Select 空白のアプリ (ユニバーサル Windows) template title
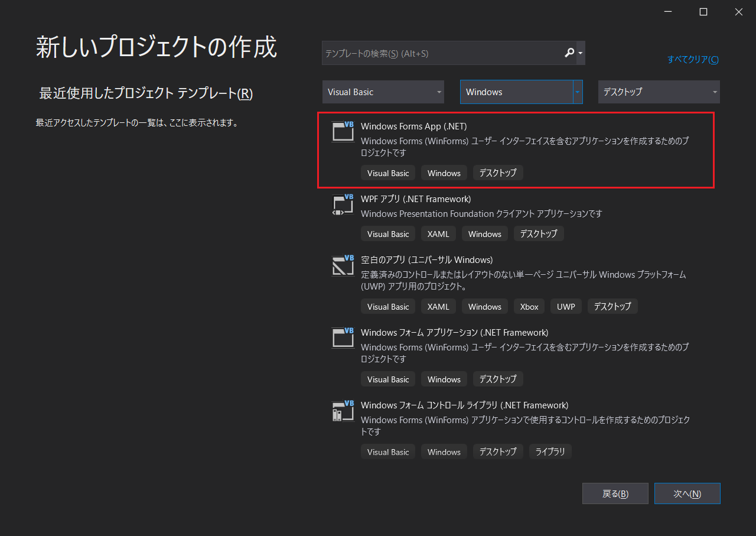The width and height of the screenshot is (756, 536). (426, 260)
